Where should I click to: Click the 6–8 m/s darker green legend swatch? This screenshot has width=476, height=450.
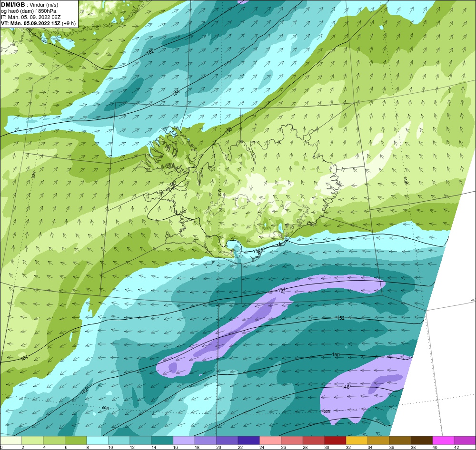coord(76,440)
